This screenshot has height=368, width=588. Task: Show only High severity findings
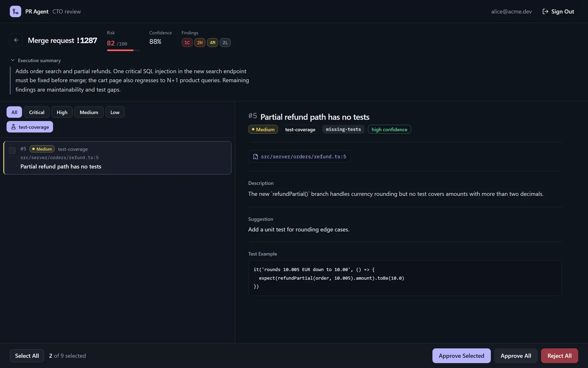pyautogui.click(x=62, y=112)
